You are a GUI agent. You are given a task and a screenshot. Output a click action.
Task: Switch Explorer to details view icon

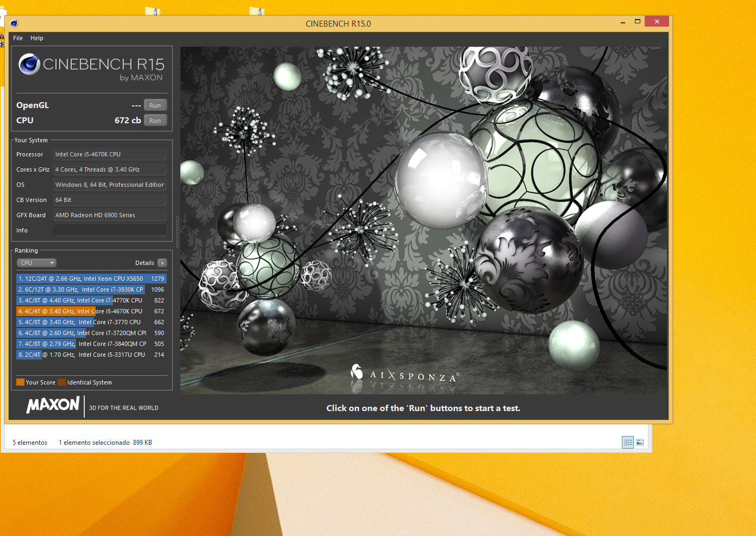[628, 443]
